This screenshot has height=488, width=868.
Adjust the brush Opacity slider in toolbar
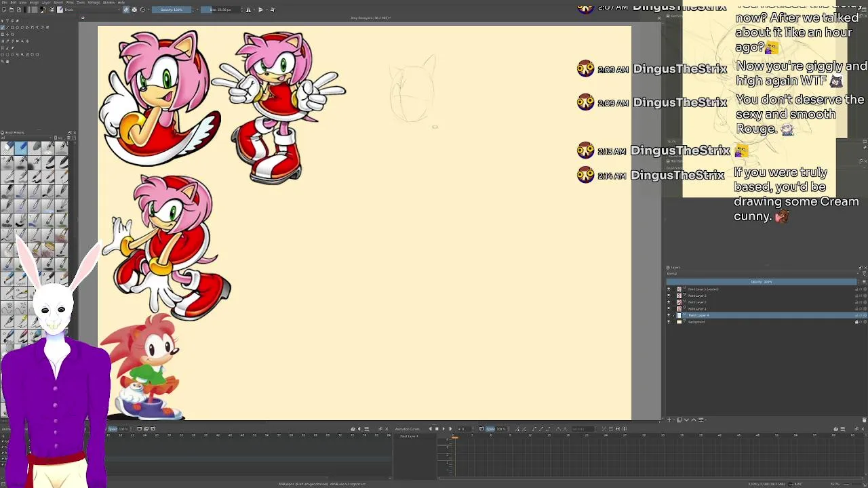click(x=172, y=9)
